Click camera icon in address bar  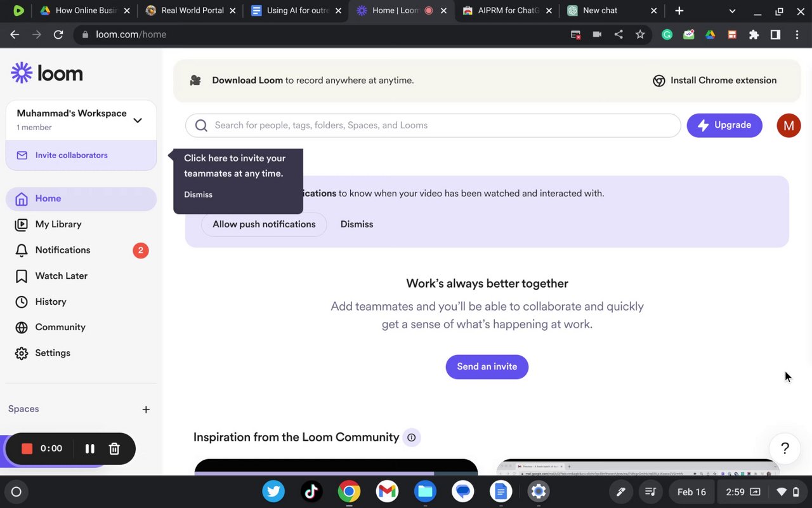click(x=597, y=35)
